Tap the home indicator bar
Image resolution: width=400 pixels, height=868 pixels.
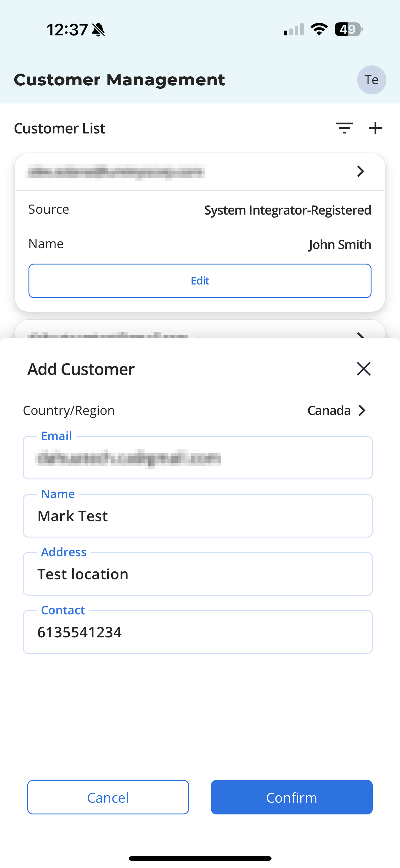[200, 858]
